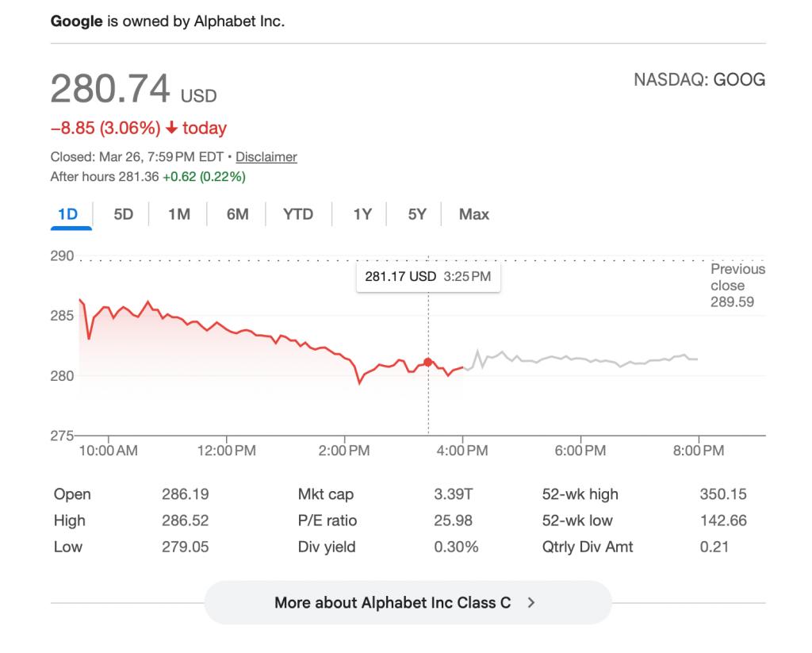Click the 280.74 USD stock price
The width and height of the screenshot is (812, 653).
[133, 90]
